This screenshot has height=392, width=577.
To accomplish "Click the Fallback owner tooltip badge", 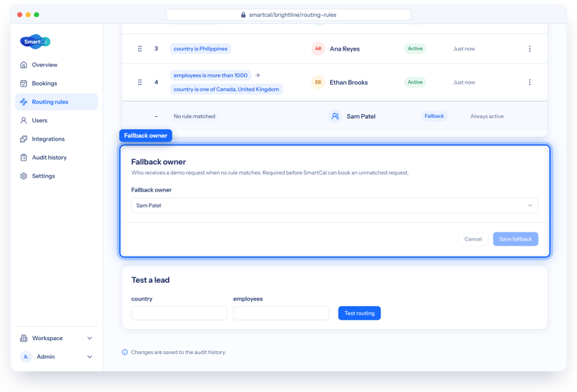I will (x=146, y=135).
